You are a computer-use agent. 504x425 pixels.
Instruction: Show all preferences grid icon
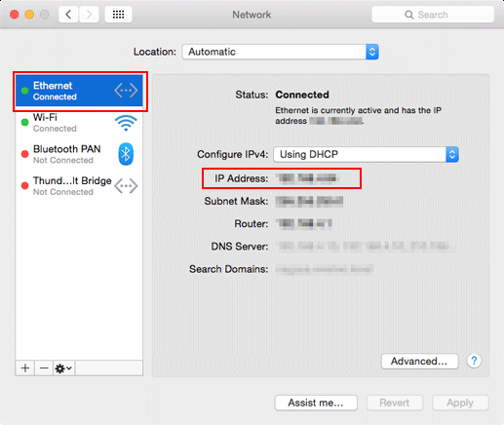[118, 15]
